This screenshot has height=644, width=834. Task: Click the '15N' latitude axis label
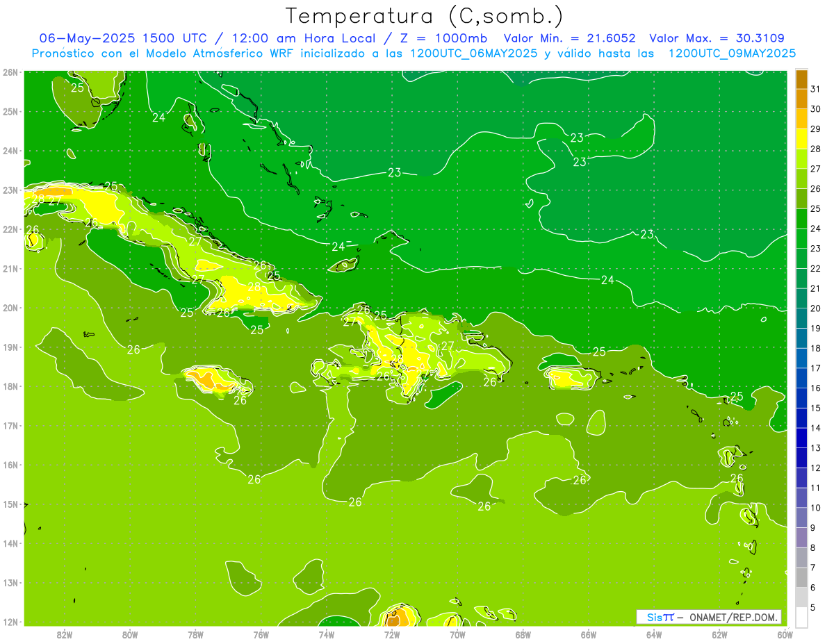(x=10, y=504)
